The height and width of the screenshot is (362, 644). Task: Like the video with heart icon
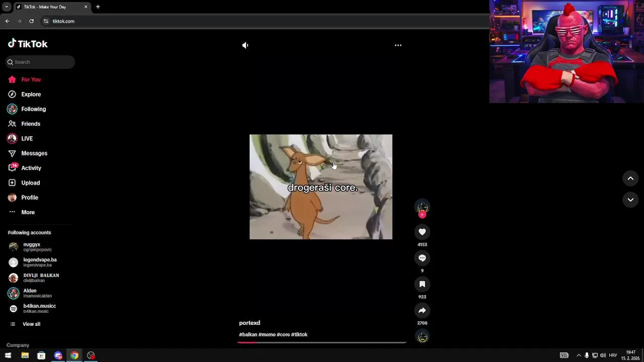pos(422,232)
